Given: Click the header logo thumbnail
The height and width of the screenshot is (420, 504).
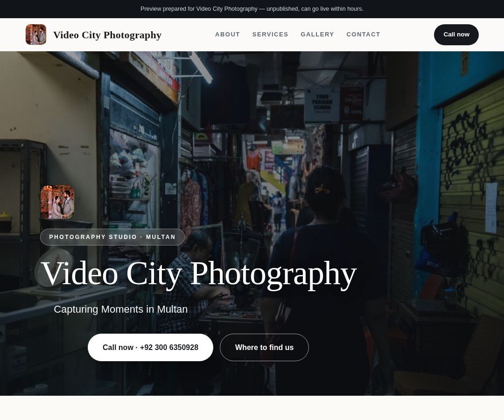Looking at the screenshot, I should tap(35, 35).
